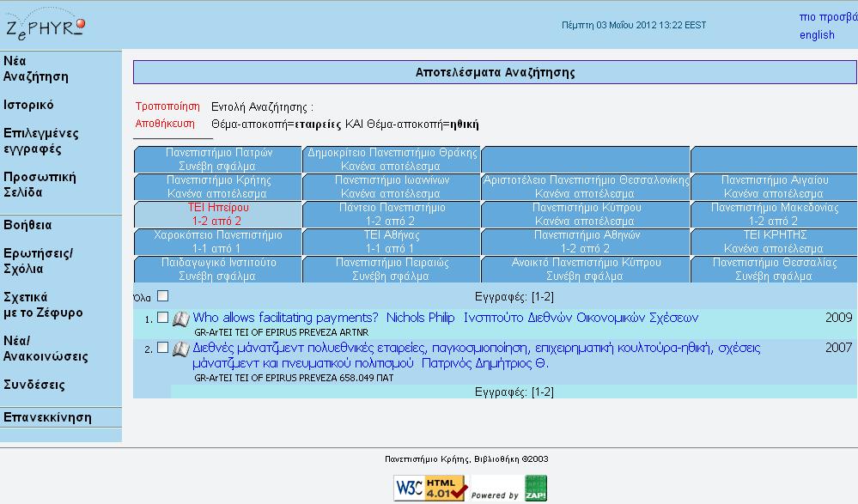The width and height of the screenshot is (858, 504).
Task: Select the 'Ανοικτό Πανεπιστήμιο Κύπρου' library cell
Action: click(x=586, y=269)
